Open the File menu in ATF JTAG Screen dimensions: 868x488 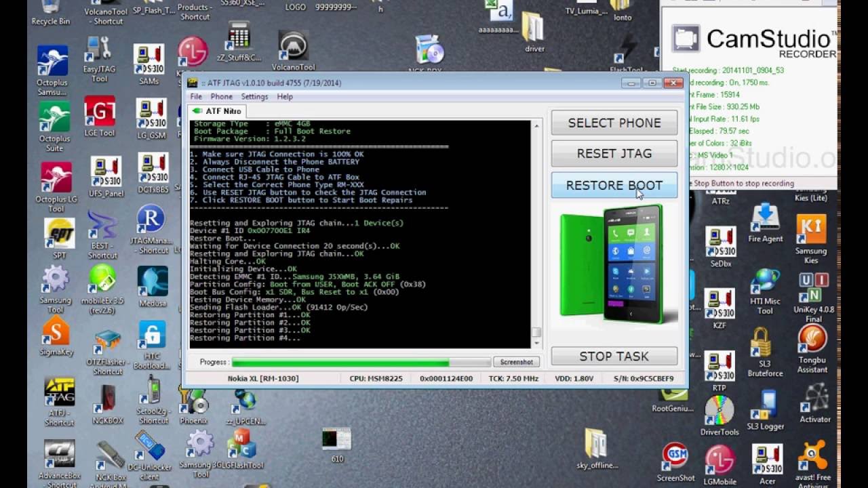pos(196,96)
